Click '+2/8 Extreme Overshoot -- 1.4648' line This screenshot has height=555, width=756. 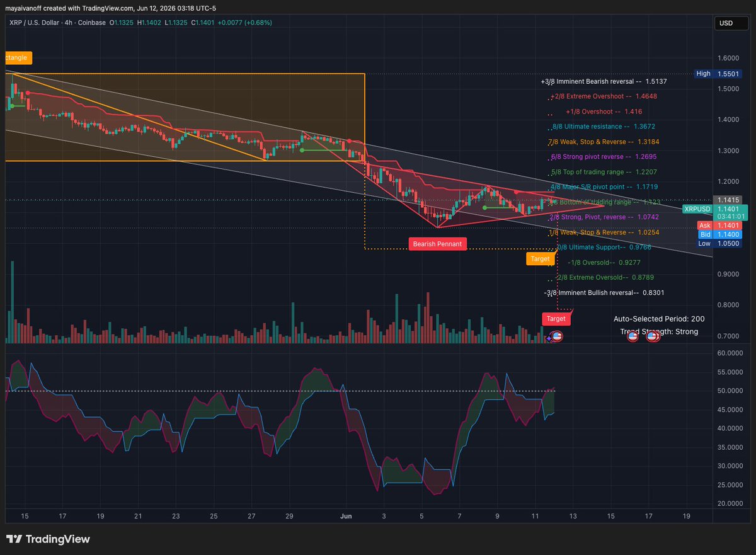[604, 96]
